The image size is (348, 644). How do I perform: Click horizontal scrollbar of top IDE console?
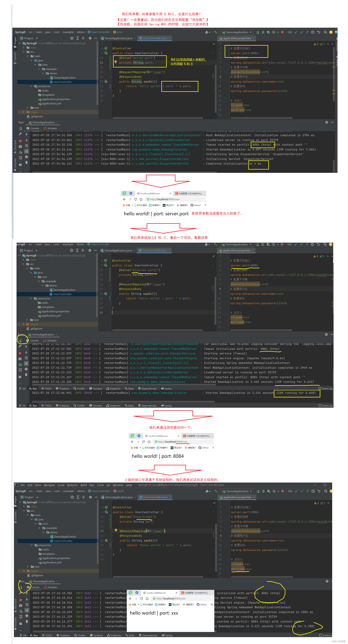tap(125, 172)
